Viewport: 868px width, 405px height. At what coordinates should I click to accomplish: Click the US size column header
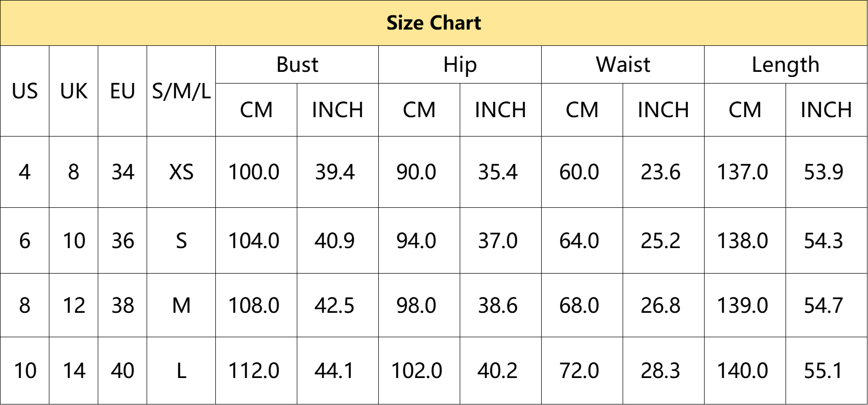pyautogui.click(x=24, y=91)
